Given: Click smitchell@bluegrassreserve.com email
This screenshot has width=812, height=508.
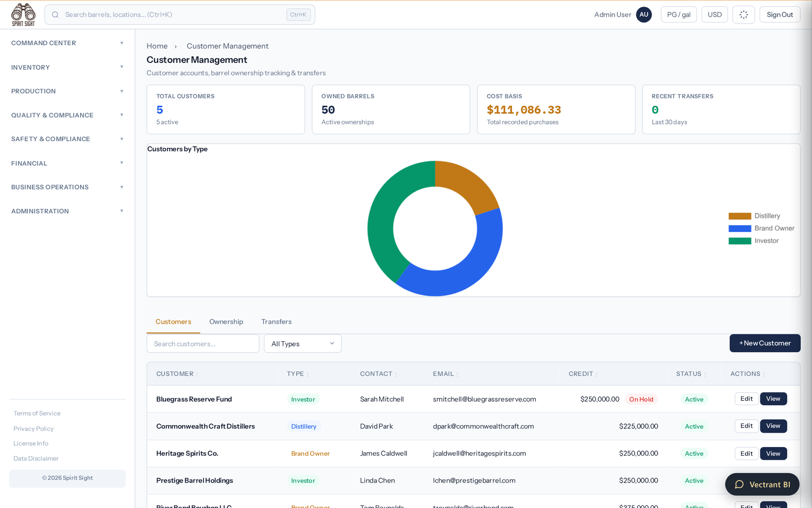Looking at the screenshot, I should 485,399.
